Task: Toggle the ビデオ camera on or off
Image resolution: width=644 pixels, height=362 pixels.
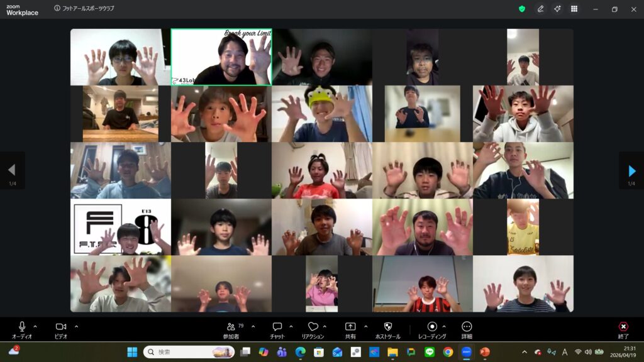Action: (61, 329)
